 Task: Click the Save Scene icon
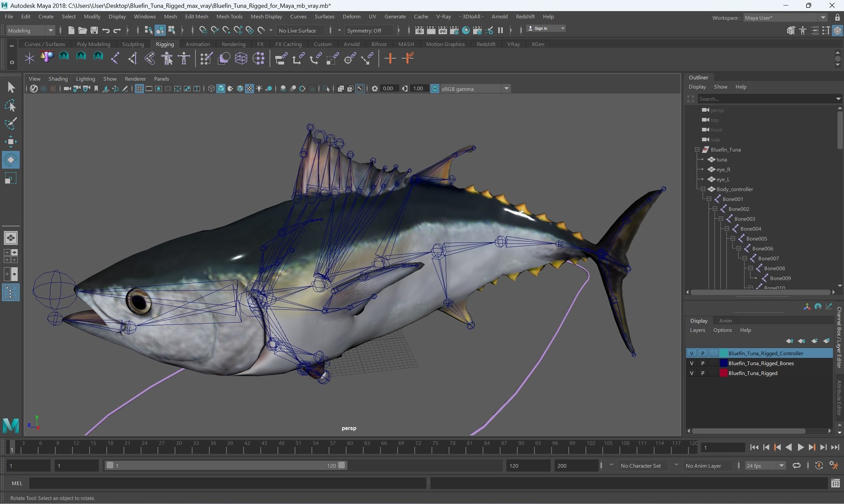[94, 30]
